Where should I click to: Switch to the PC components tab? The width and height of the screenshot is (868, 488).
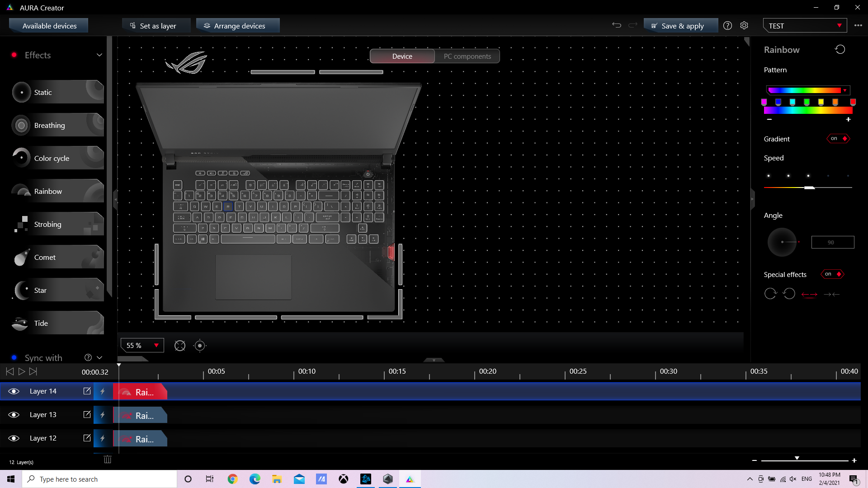467,56
